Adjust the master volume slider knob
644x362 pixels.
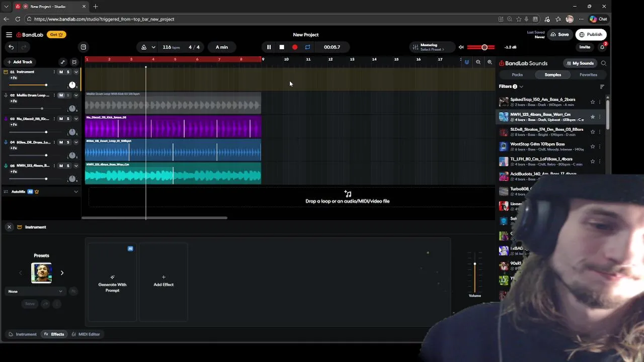(x=485, y=47)
